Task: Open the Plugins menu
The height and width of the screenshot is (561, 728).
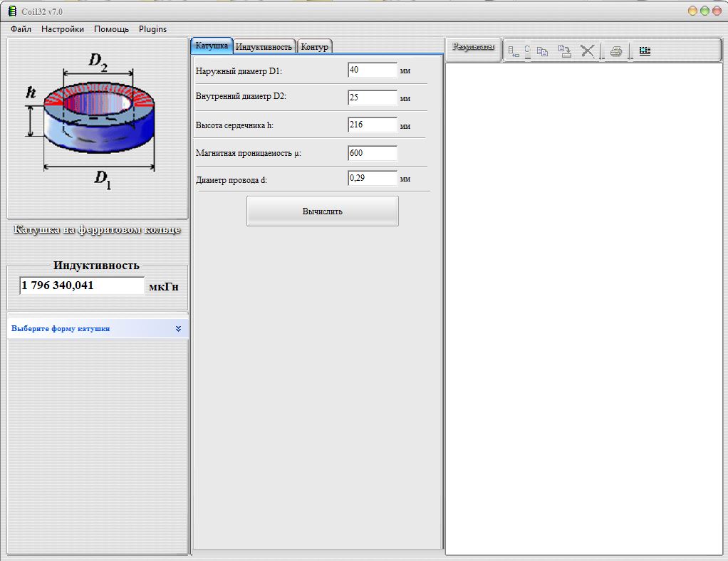Action: coord(152,29)
